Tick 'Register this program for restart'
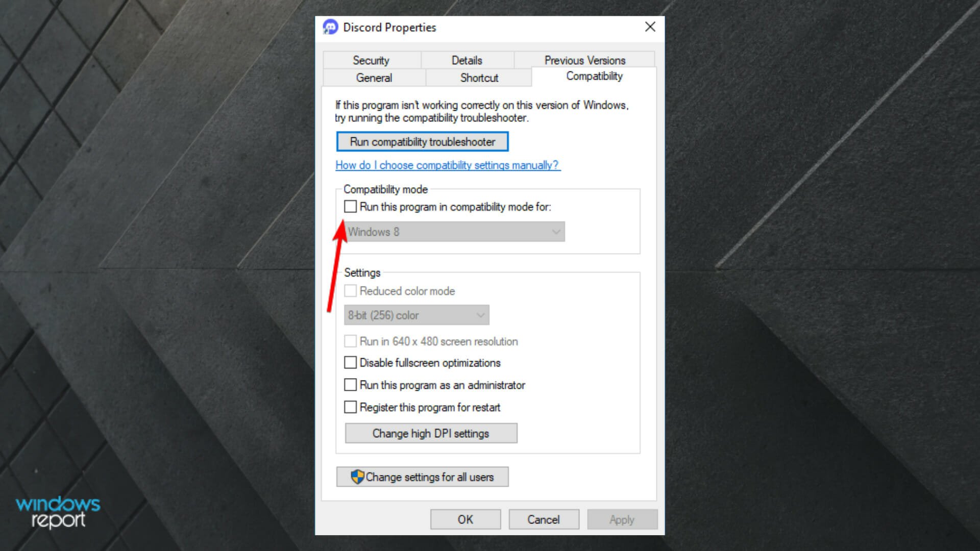This screenshot has height=551, width=980. [x=350, y=407]
